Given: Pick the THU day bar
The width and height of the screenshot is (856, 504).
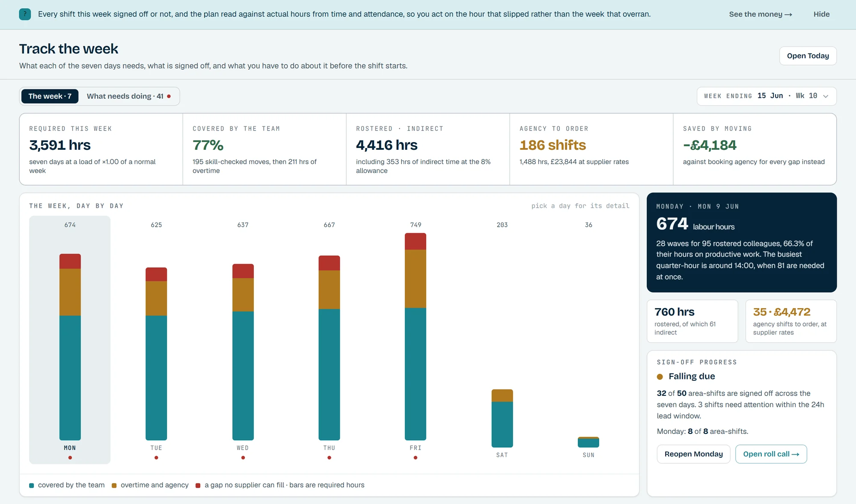Looking at the screenshot, I should click(329, 348).
